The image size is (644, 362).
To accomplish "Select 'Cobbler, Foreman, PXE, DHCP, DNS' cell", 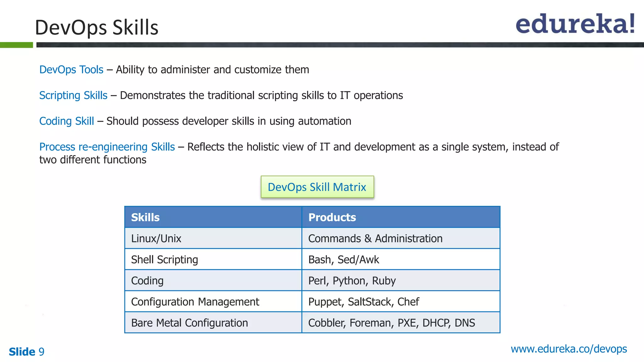I will 401,322.
